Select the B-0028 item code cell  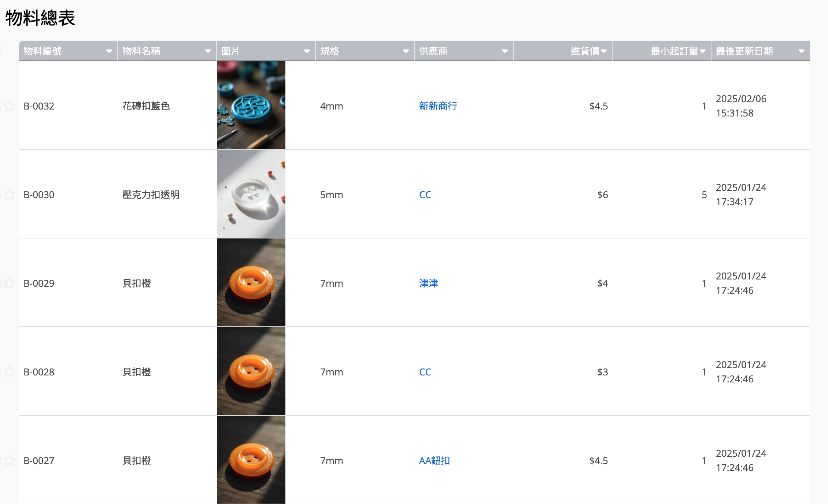39,372
